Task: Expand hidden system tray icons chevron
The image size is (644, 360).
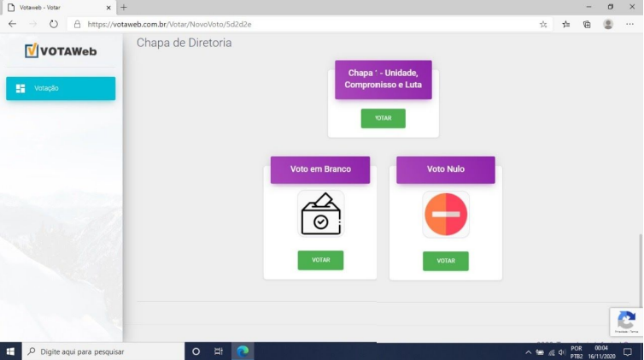Action: tap(528, 352)
